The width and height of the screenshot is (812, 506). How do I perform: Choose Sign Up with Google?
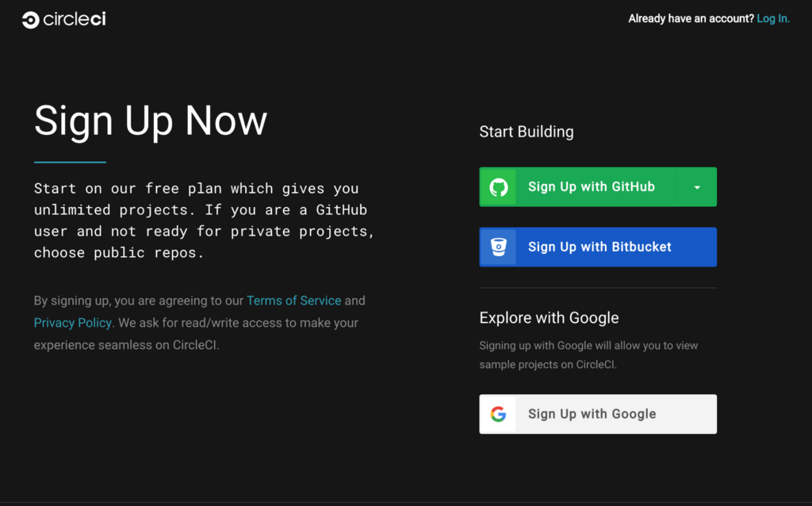click(x=598, y=414)
